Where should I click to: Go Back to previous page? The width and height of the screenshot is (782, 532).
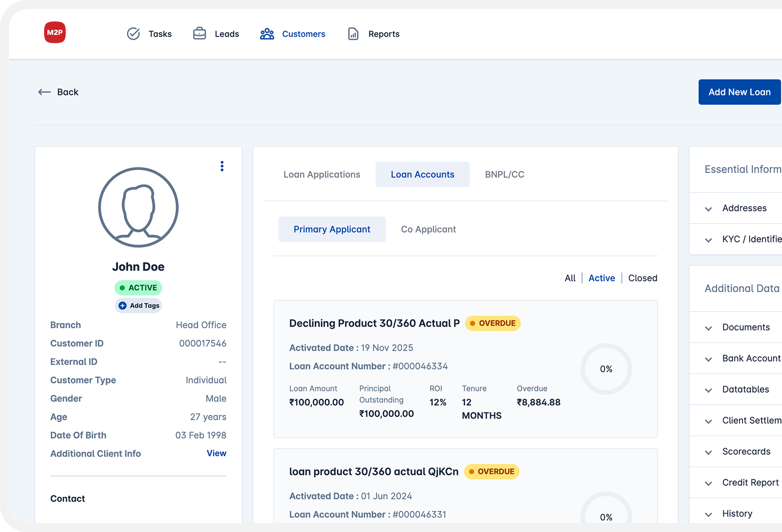[58, 92]
